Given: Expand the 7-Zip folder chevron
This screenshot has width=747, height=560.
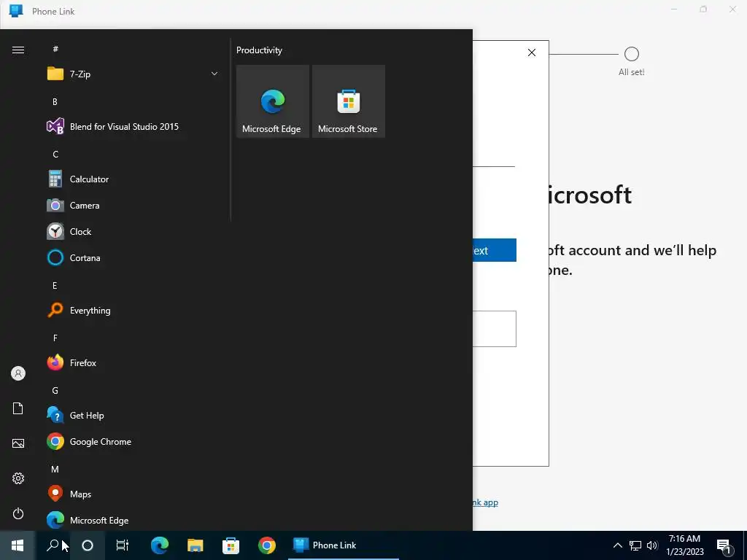Looking at the screenshot, I should (214, 74).
